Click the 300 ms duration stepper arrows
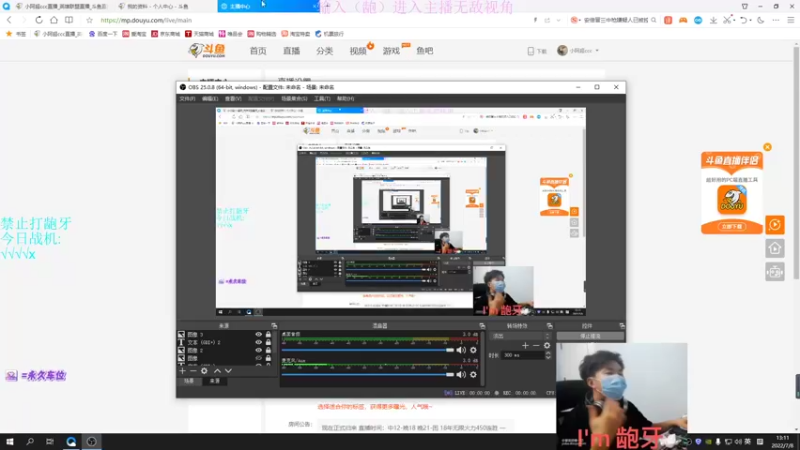The width and height of the screenshot is (800, 450). 548,355
